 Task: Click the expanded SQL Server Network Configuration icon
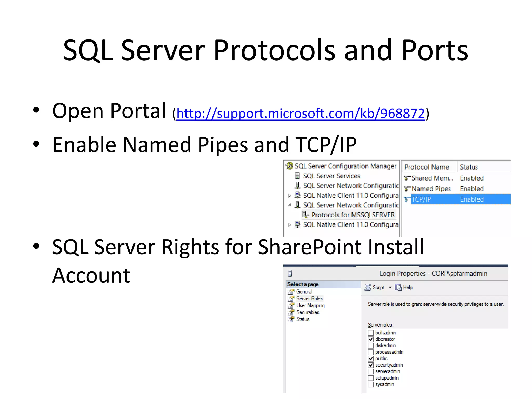297,205
